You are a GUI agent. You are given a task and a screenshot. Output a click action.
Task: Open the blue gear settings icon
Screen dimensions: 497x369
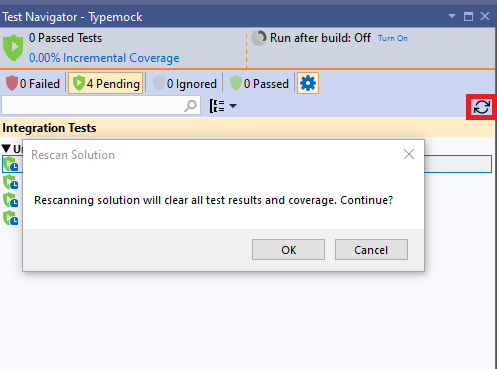[308, 83]
